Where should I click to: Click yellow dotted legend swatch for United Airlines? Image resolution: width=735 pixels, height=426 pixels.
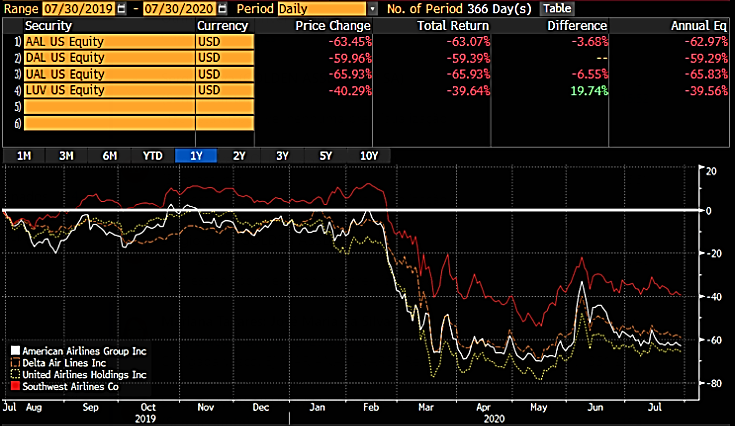pyautogui.click(x=15, y=374)
